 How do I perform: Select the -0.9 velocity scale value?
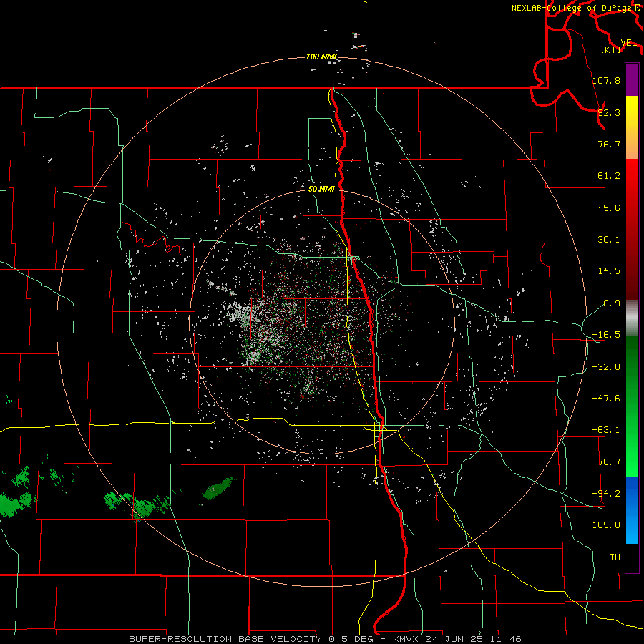tap(609, 303)
